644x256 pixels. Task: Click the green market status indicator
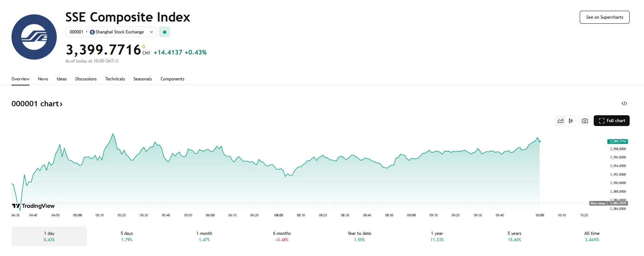[164, 32]
